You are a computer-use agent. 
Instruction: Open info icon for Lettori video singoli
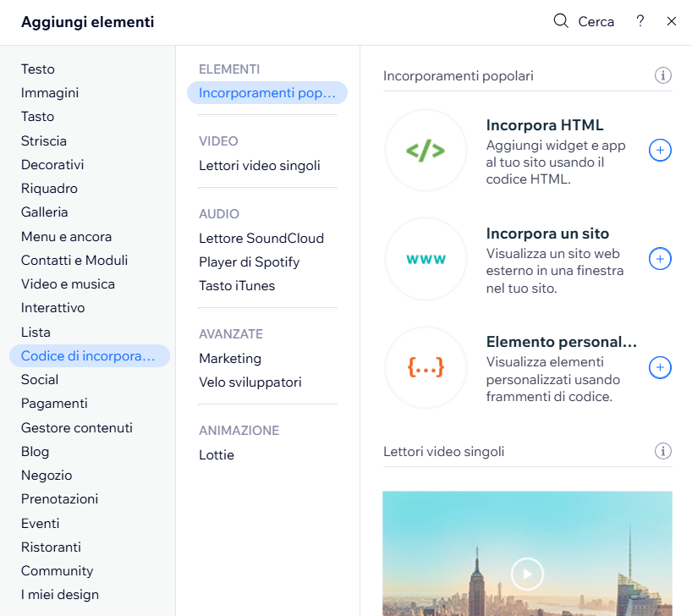(x=663, y=451)
